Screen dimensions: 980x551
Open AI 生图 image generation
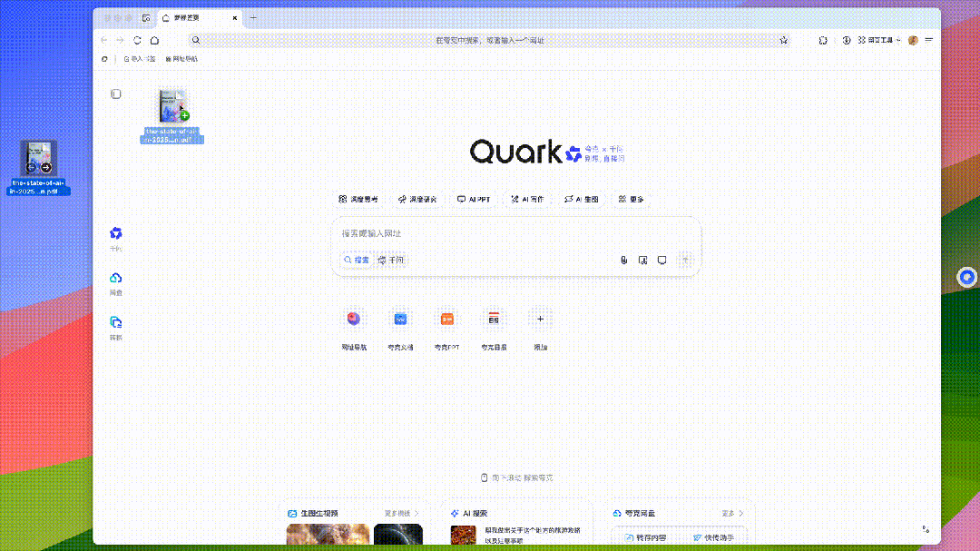(581, 199)
